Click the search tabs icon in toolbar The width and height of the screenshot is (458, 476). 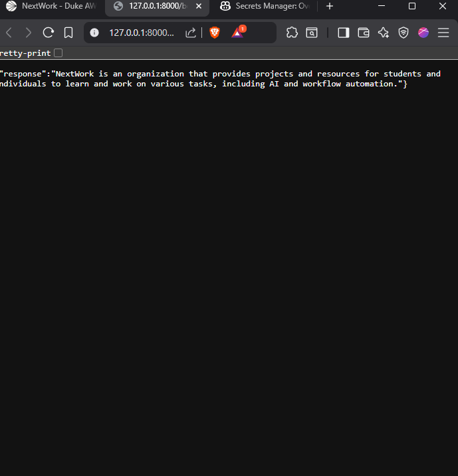coord(312,33)
